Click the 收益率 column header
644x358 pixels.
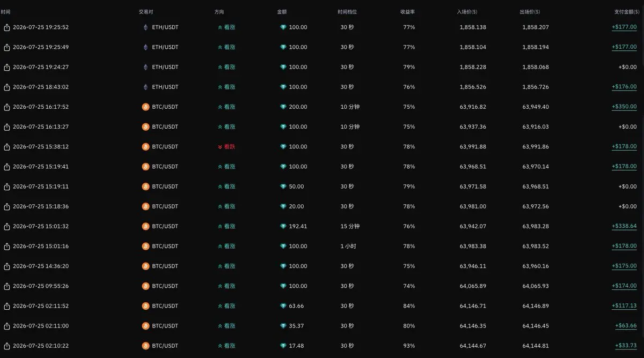(407, 11)
